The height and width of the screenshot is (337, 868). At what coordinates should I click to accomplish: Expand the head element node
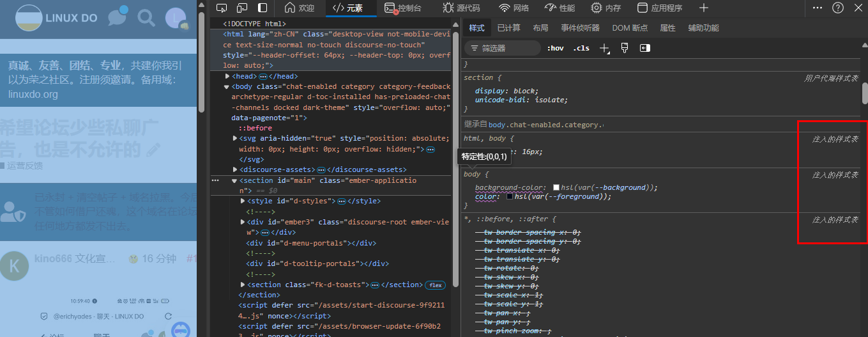point(227,76)
